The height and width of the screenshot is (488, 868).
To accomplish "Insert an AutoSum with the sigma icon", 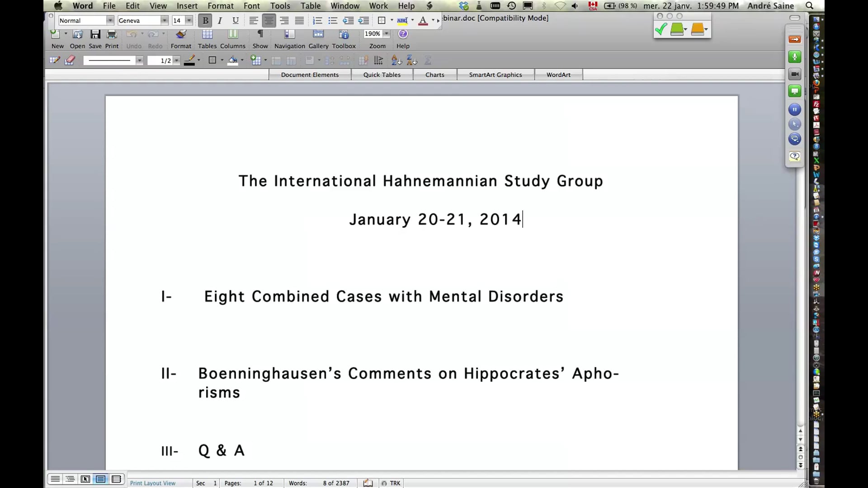I will 427,60.
